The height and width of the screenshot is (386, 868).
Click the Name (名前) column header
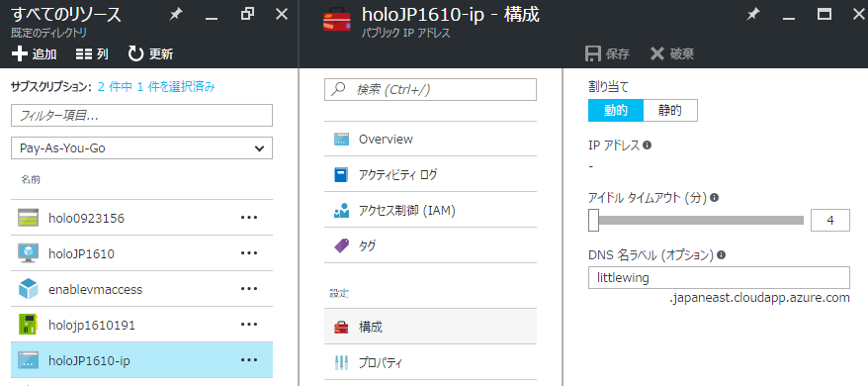point(31,180)
